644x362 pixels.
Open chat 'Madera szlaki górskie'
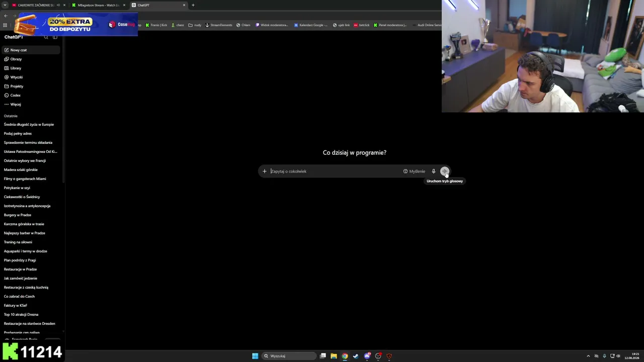coord(31,170)
